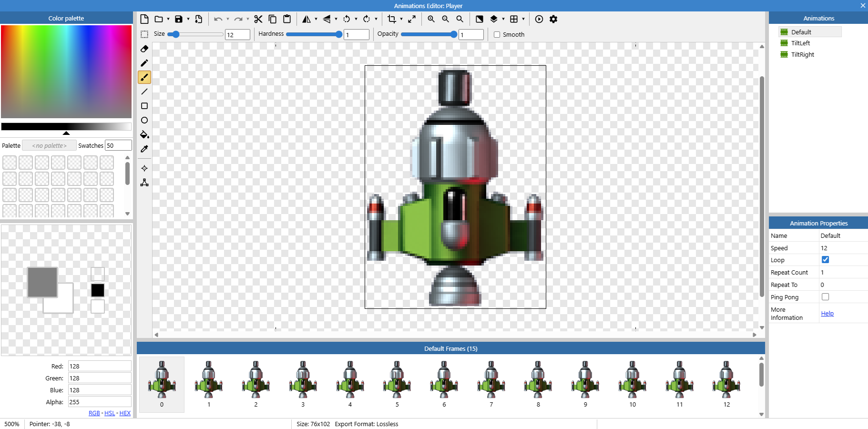Select the Default animation

point(810,32)
